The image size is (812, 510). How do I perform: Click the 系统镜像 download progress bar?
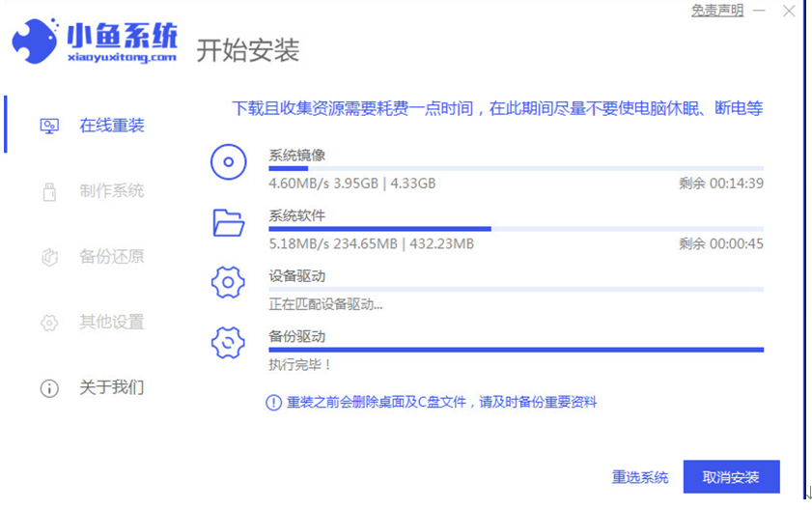[516, 169]
